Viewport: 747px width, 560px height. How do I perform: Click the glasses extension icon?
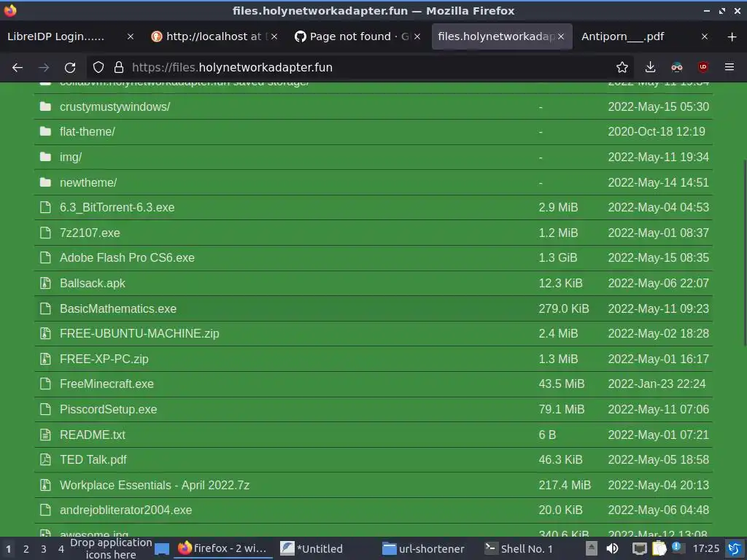[676, 68]
